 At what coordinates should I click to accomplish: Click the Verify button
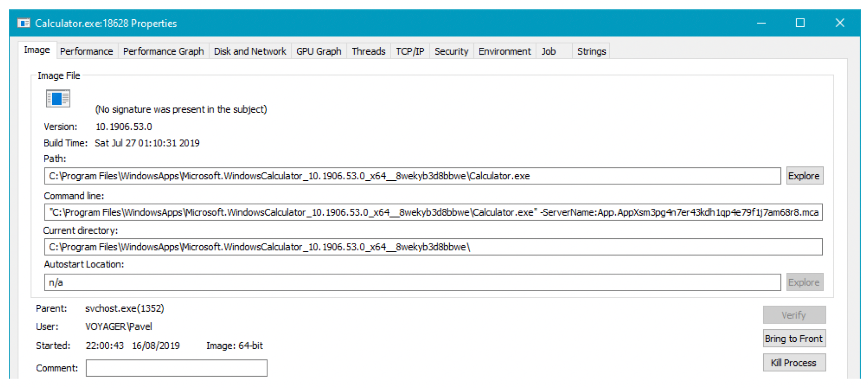pos(794,315)
